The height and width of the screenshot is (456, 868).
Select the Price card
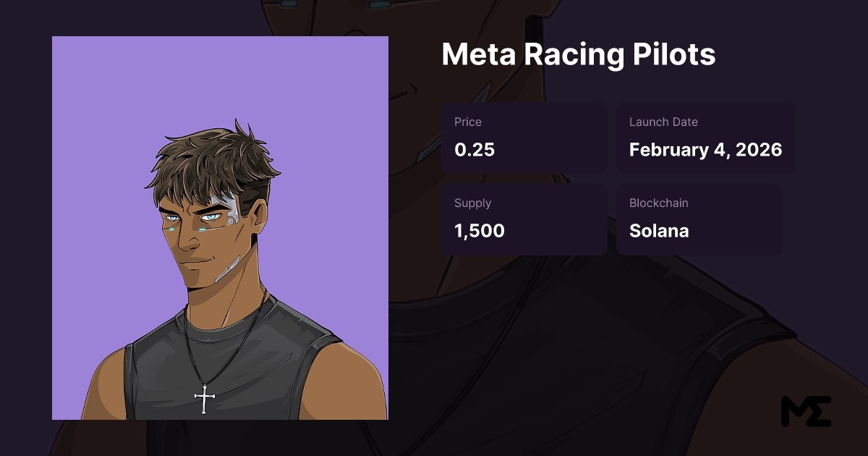click(x=524, y=138)
